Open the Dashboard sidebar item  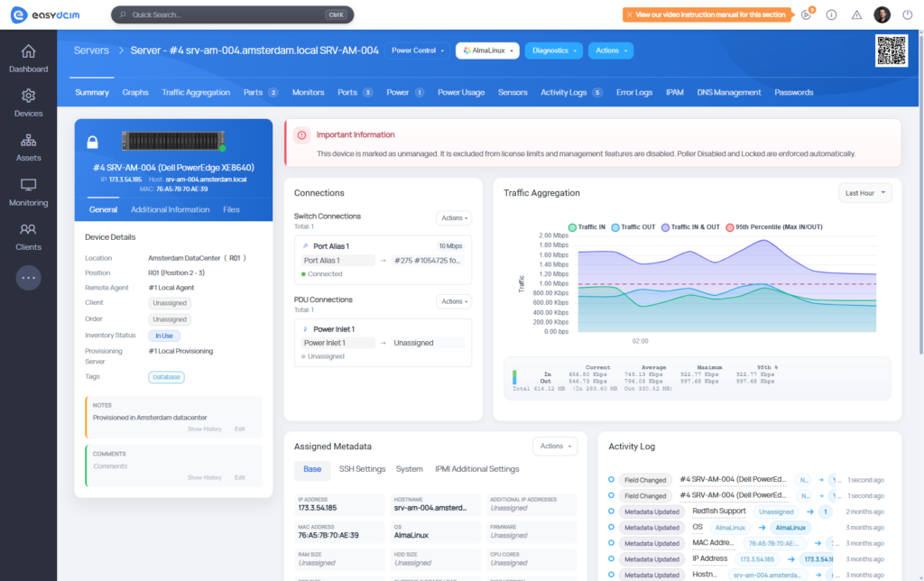[28, 59]
